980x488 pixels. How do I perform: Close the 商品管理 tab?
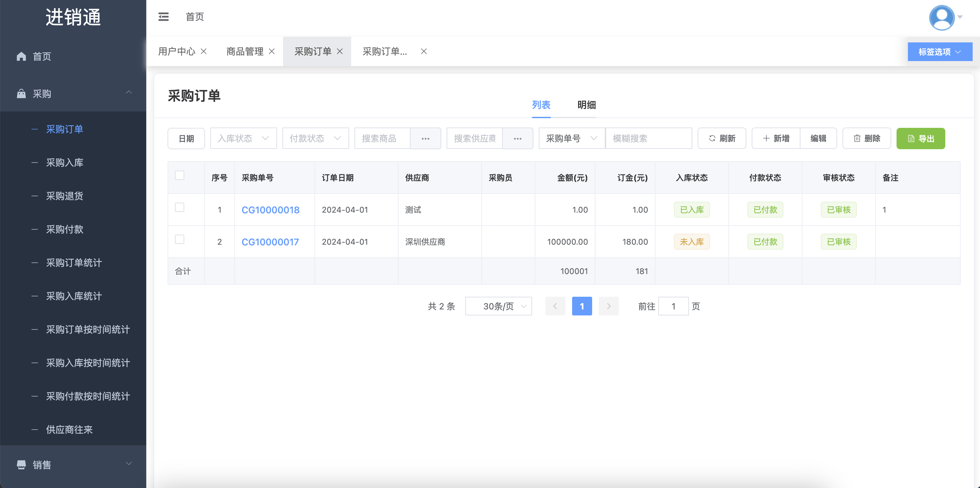point(272,51)
